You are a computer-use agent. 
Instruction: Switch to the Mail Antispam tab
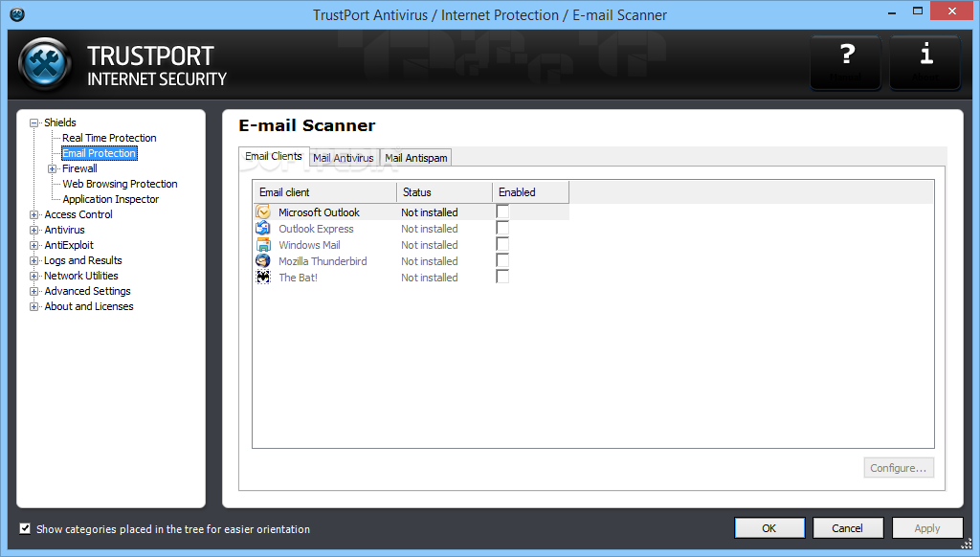(416, 158)
